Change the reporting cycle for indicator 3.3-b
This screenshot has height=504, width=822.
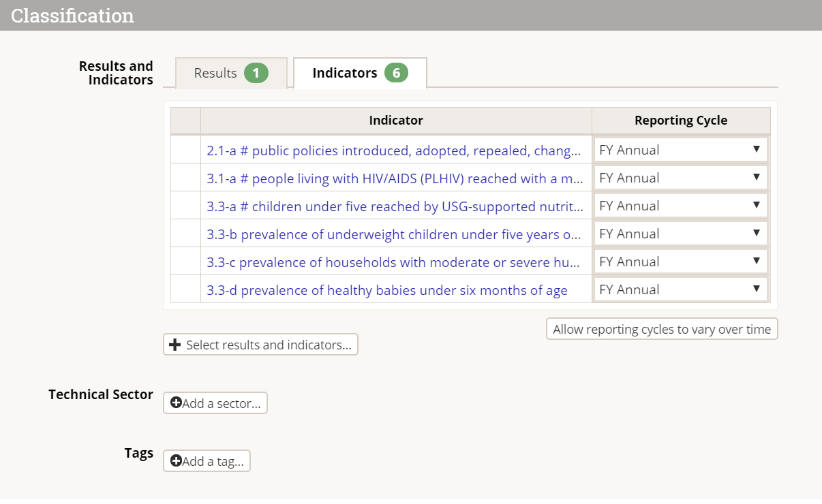pos(680,234)
